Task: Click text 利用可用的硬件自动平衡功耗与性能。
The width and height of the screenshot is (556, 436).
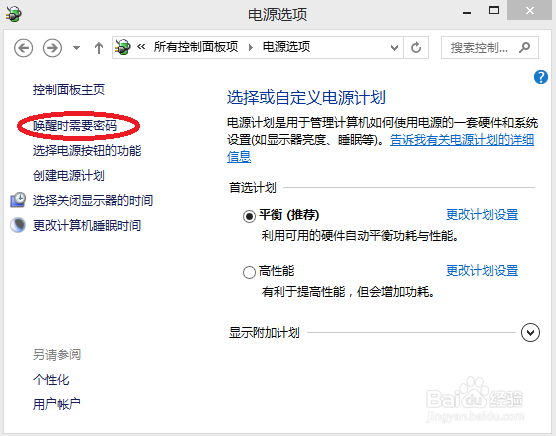Action: point(360,235)
